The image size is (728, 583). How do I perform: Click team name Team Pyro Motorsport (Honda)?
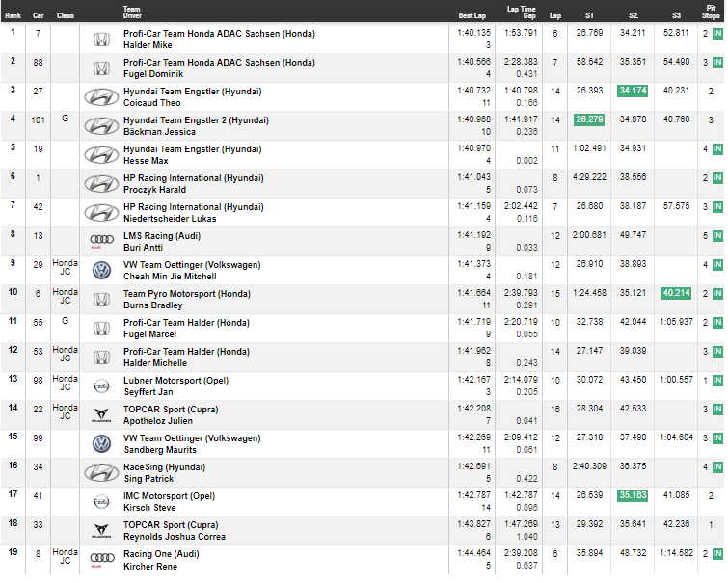click(x=187, y=294)
